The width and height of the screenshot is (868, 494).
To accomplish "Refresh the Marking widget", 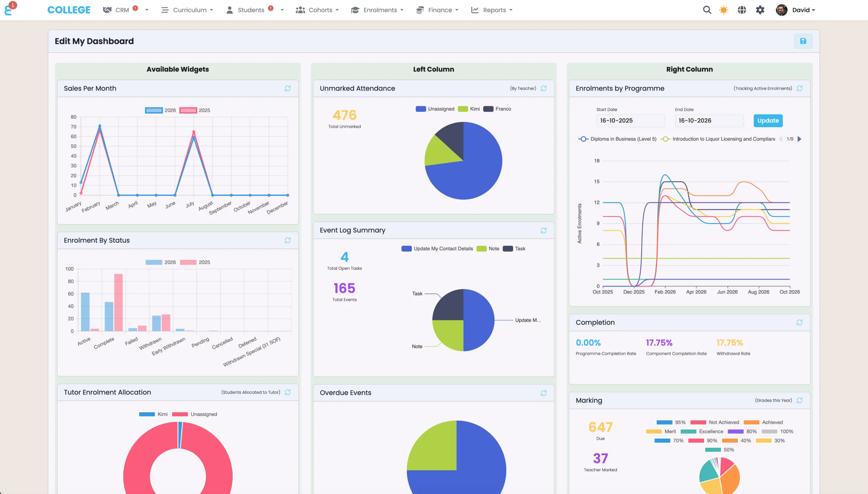I will [799, 400].
